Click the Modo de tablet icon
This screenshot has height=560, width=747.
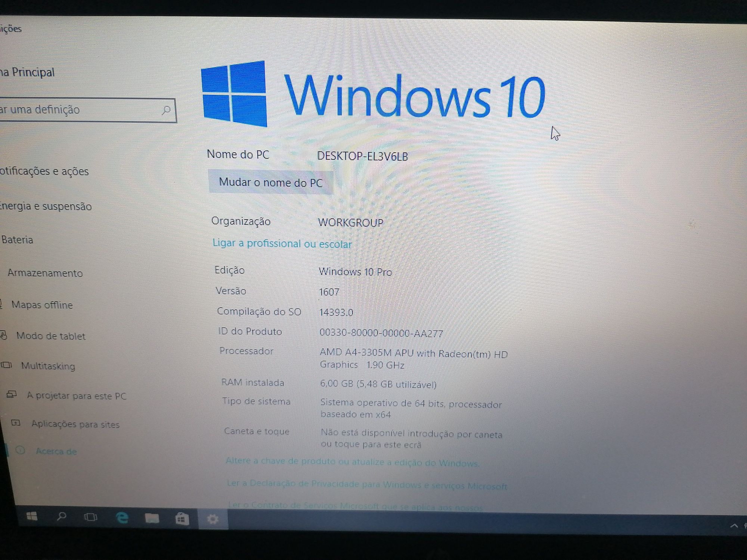tap(4, 335)
